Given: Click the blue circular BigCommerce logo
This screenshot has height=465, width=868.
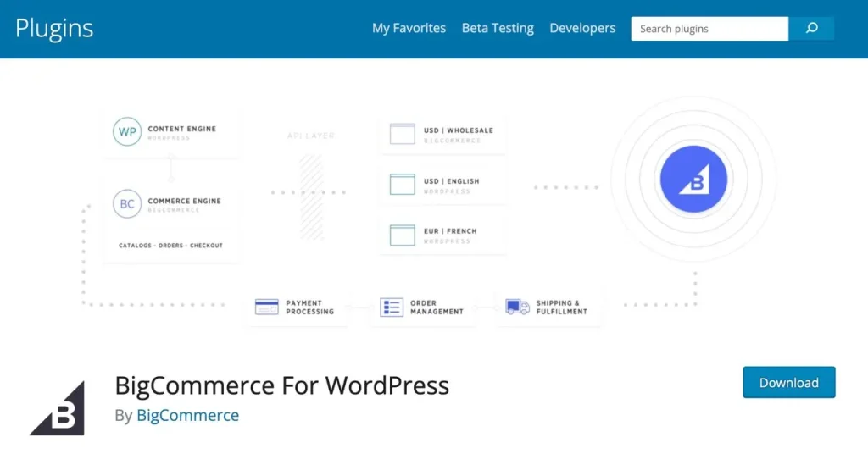Looking at the screenshot, I should coord(693,179).
